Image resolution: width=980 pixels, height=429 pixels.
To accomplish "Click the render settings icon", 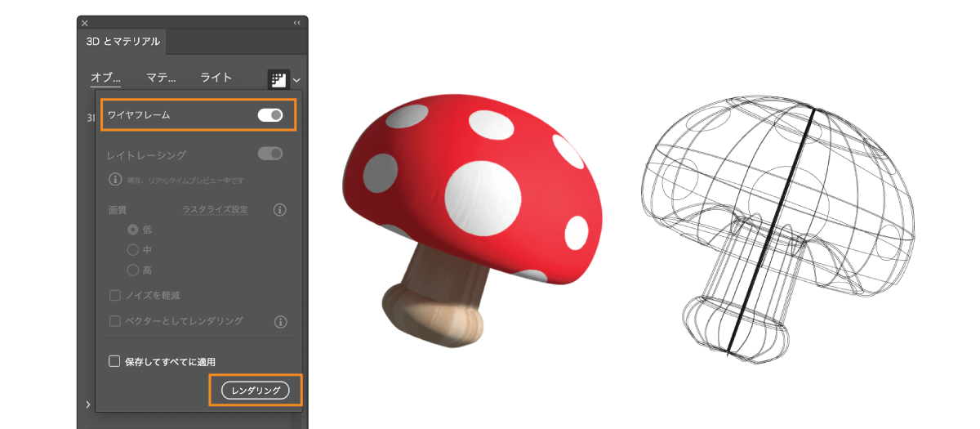I will [278, 79].
